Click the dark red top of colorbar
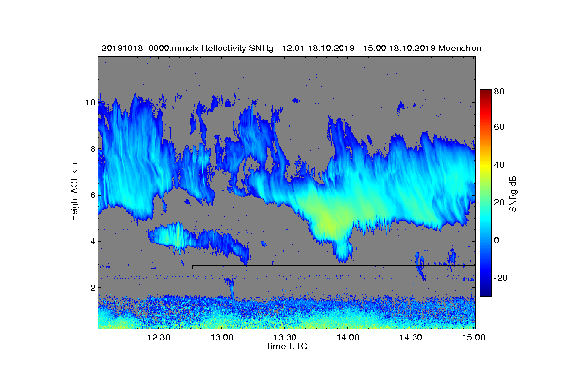 click(485, 93)
